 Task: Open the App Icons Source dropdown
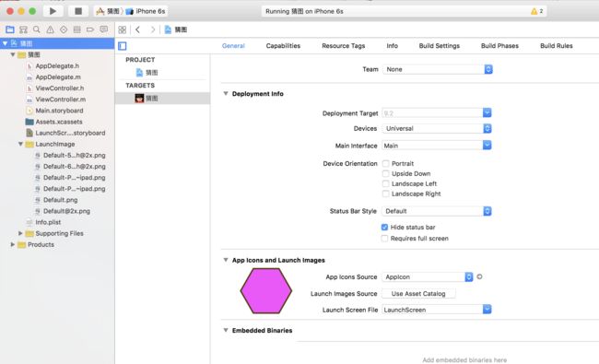click(x=428, y=276)
